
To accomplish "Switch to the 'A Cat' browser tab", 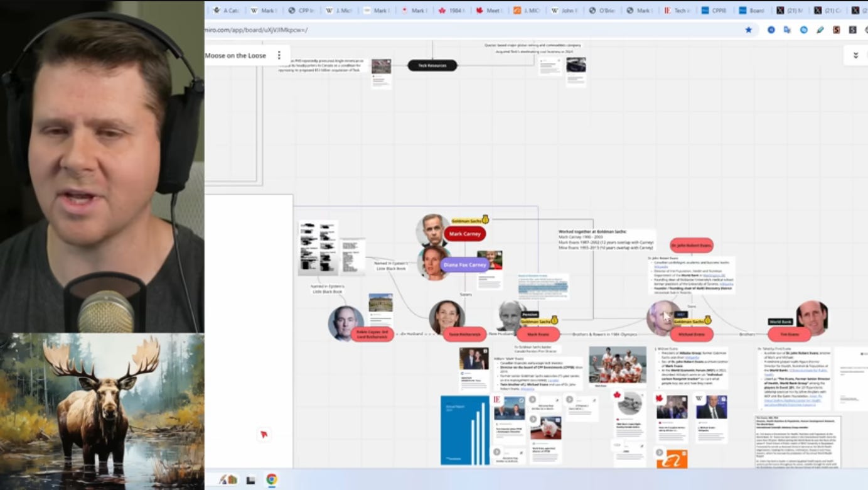I will pos(226,11).
